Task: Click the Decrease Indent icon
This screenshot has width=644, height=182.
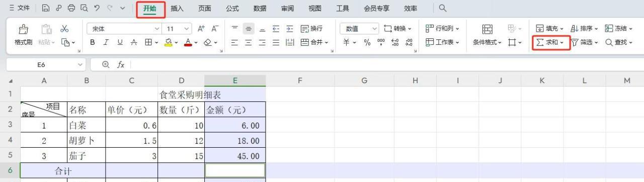Action: 276,29
